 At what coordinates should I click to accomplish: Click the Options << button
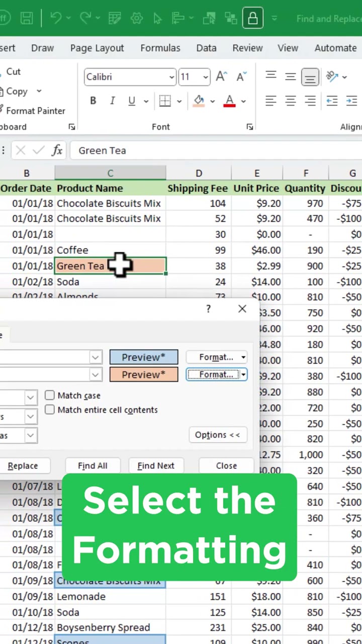point(218,435)
